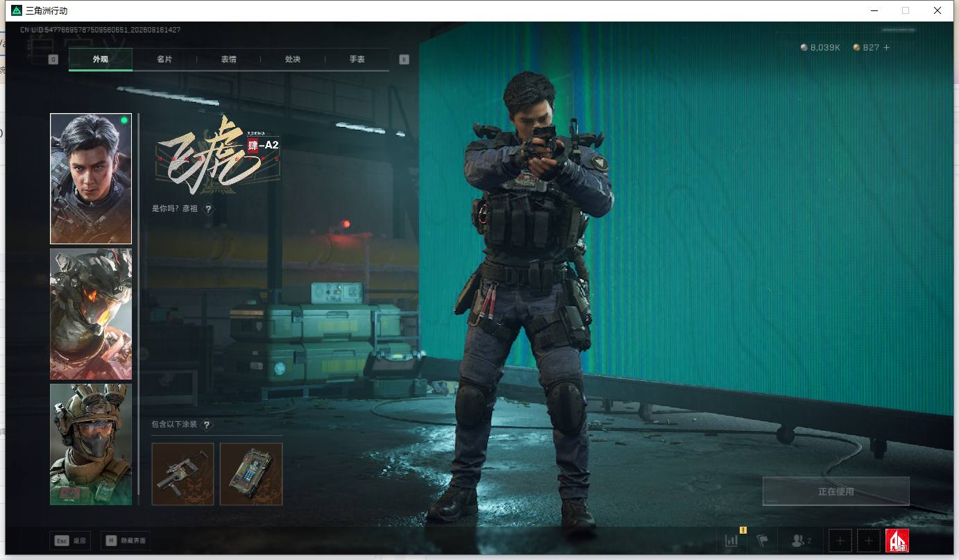Open the friends list icon showing 2
This screenshot has width=959, height=560.
(801, 541)
